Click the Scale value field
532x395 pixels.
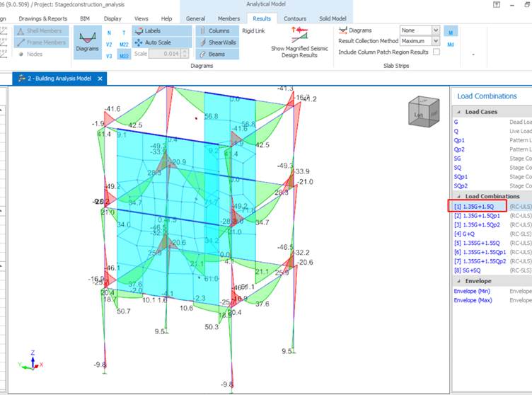coord(165,54)
